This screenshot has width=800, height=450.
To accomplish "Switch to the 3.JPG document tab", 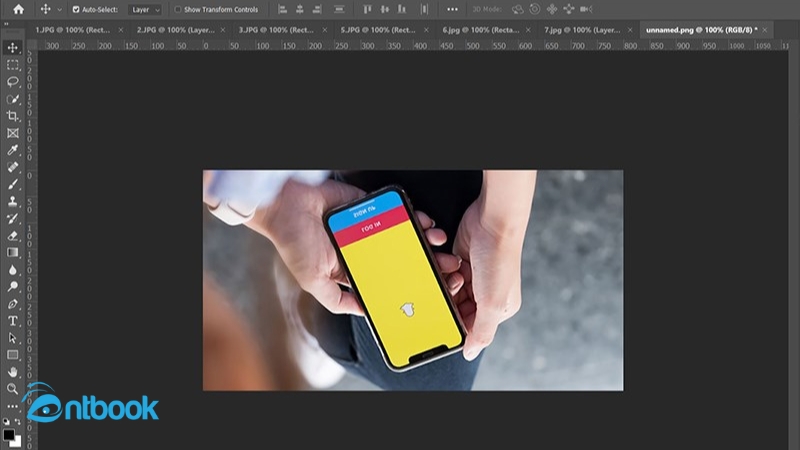I will click(276, 30).
